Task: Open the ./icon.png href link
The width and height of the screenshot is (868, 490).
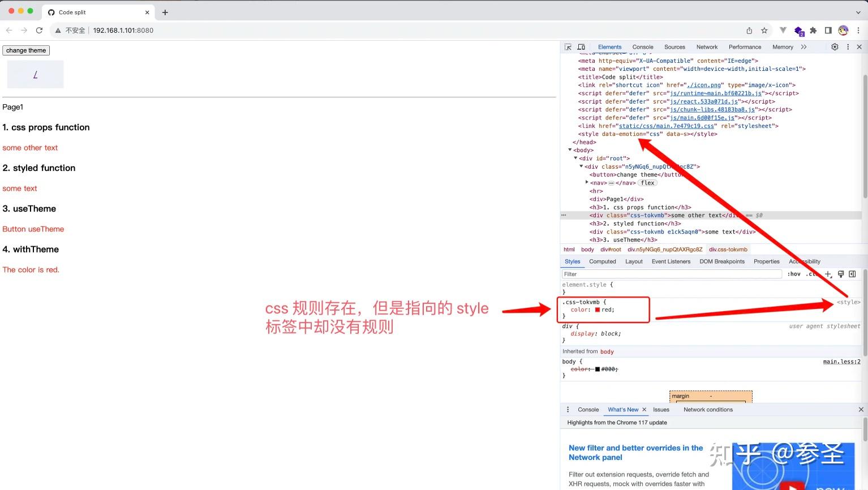Action: (x=704, y=85)
